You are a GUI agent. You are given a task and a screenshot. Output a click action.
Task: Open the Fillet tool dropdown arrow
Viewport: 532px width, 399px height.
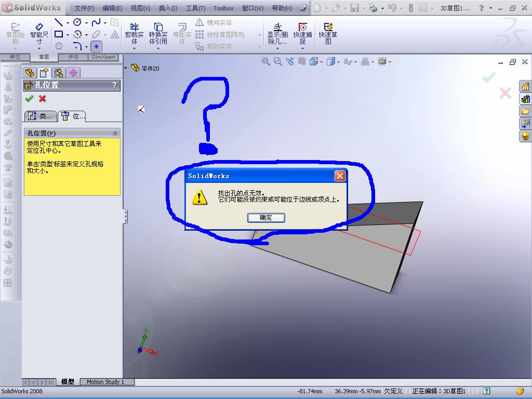[x=86, y=46]
